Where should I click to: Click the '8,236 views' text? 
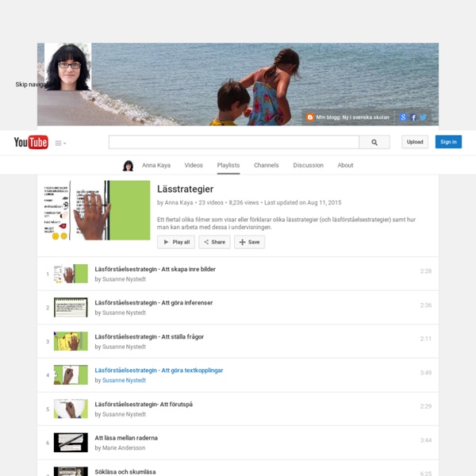(244, 202)
